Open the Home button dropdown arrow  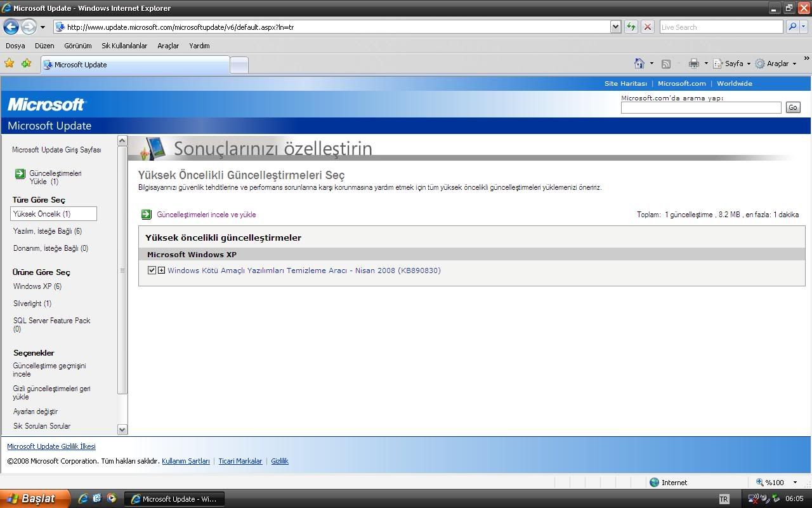(x=652, y=63)
